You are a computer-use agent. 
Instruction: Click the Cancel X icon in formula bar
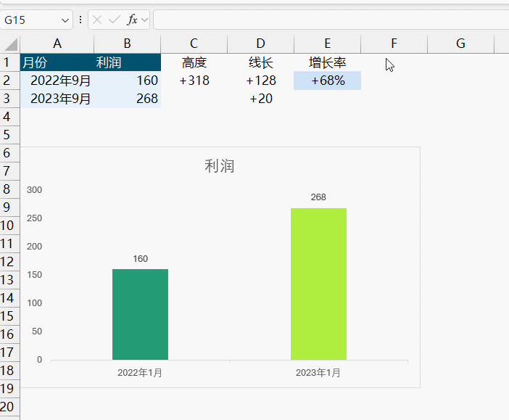(x=97, y=20)
